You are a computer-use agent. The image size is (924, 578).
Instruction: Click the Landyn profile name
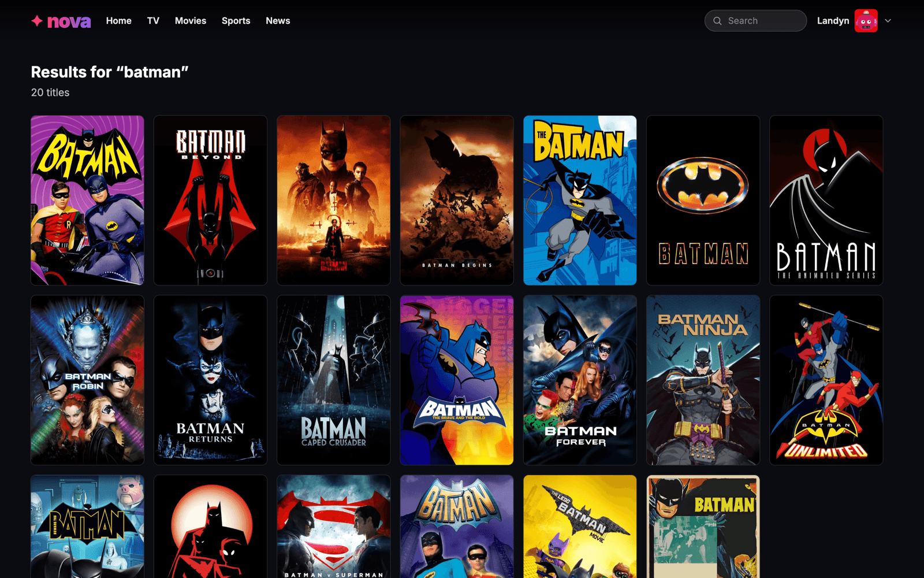(x=833, y=21)
